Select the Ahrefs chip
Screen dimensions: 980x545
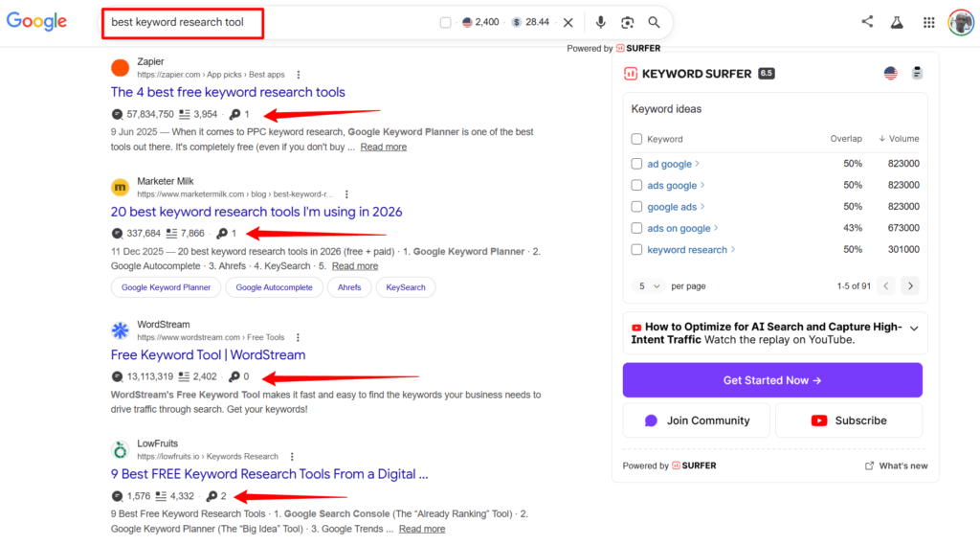pyautogui.click(x=349, y=287)
